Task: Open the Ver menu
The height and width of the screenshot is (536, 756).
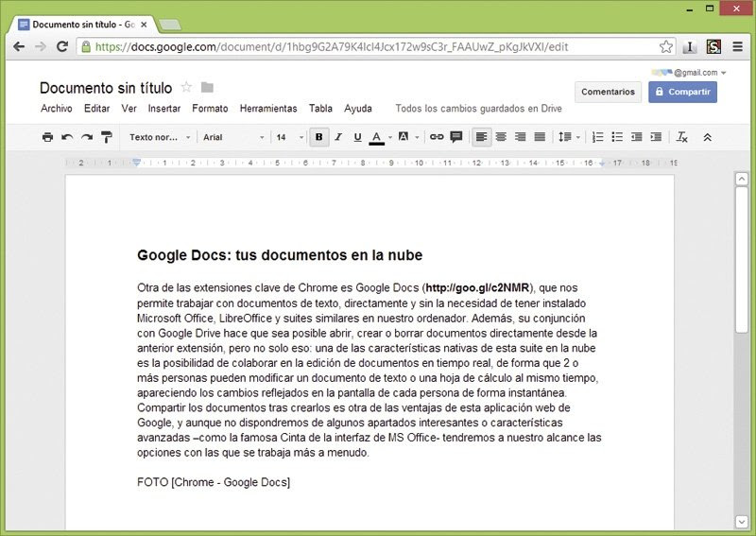Action: pos(129,109)
